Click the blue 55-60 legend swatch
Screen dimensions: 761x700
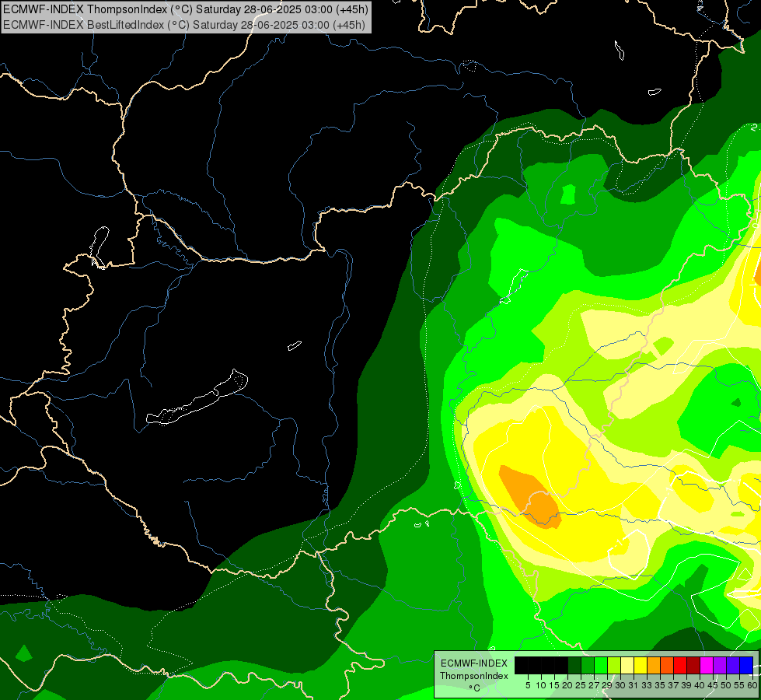coord(746,666)
